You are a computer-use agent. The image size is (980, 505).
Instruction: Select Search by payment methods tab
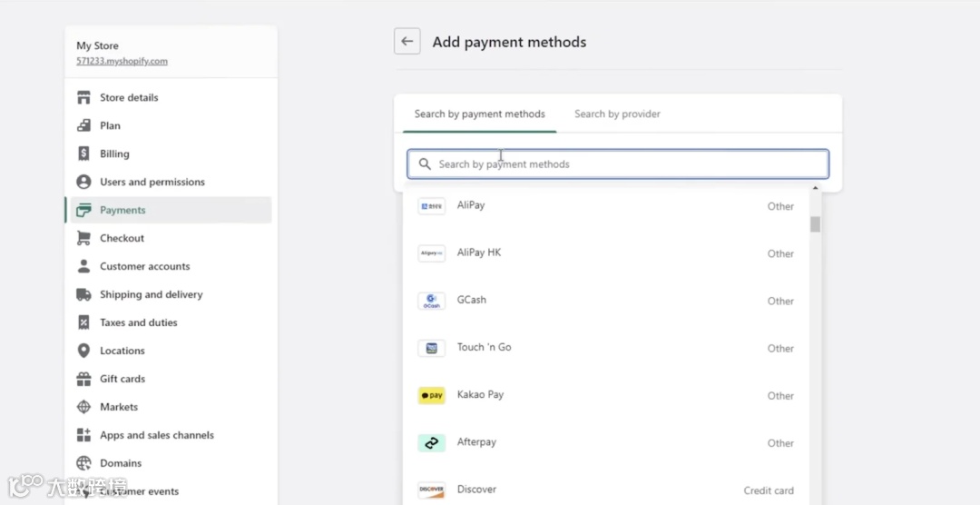479,114
